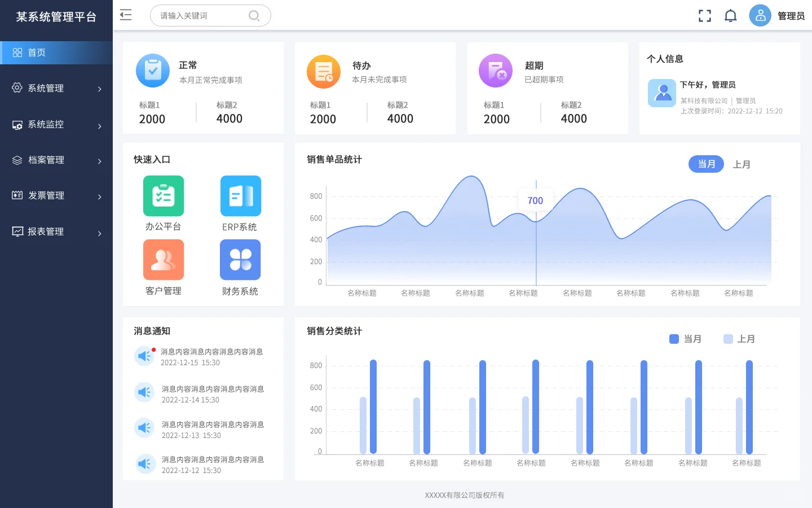This screenshot has width=812, height=508.
Task: Toggle 当月 series in bar chart legend
Action: [x=685, y=339]
